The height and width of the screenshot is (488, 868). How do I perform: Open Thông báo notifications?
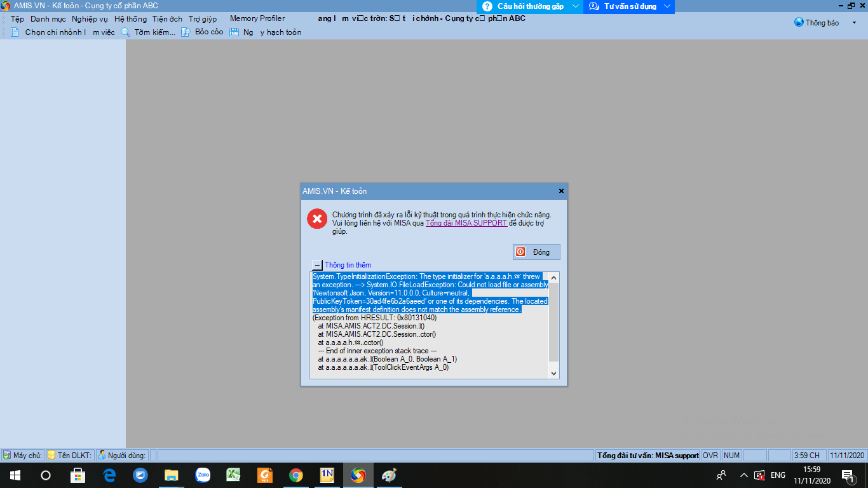click(x=822, y=23)
